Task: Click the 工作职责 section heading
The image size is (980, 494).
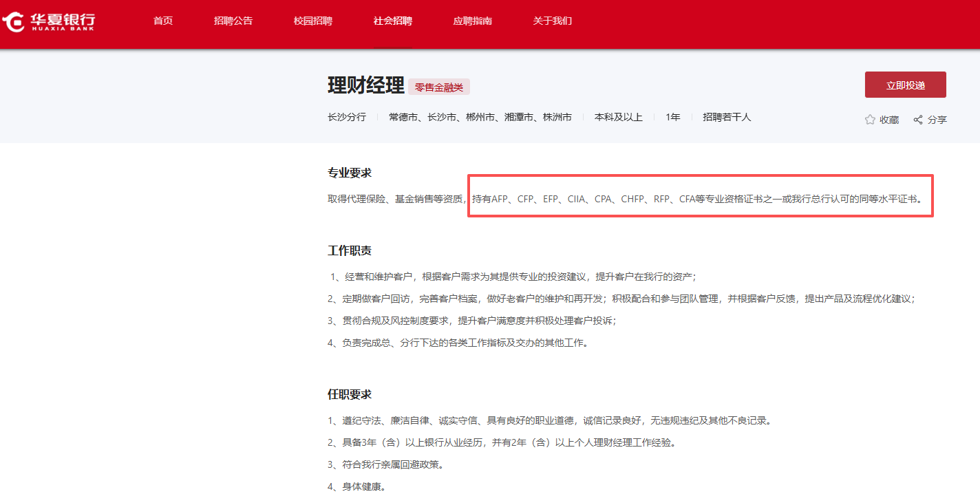Action: point(350,251)
